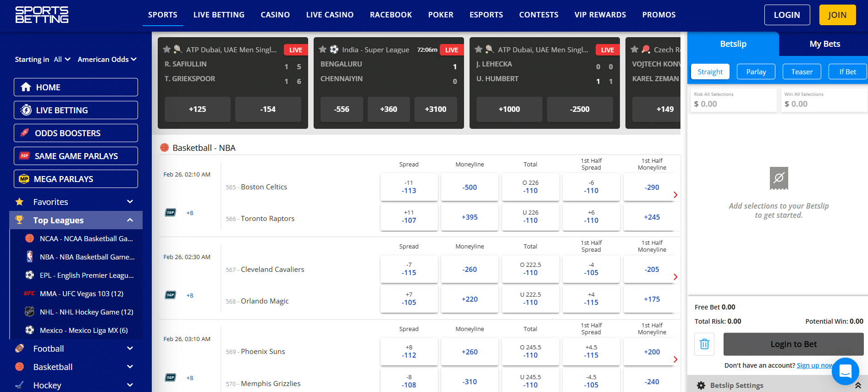868x392 pixels.
Task: Expand the Hockey sidebar section
Action: click(130, 385)
